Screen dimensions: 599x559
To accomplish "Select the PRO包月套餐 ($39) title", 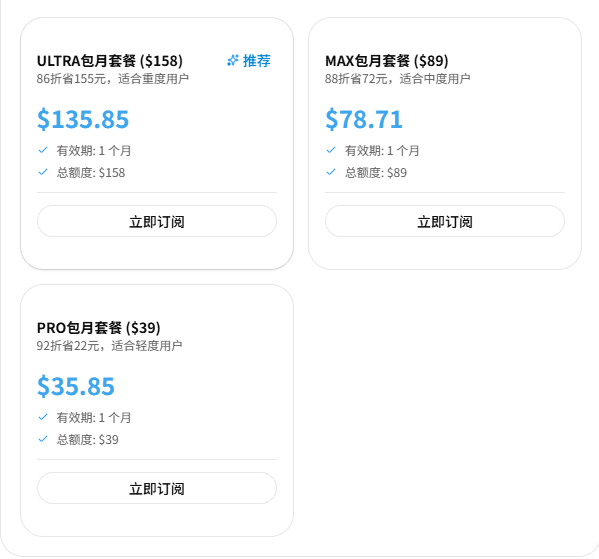I will pyautogui.click(x=99, y=328).
